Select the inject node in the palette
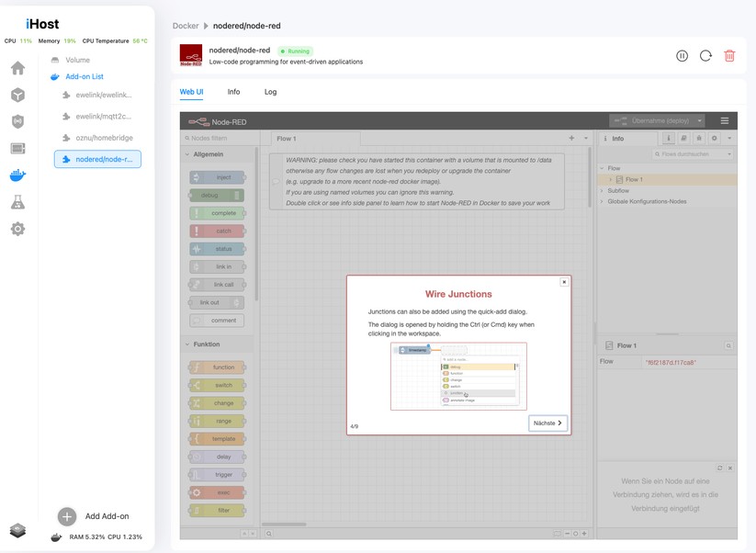Viewport: 756px width, 553px height. pos(218,176)
